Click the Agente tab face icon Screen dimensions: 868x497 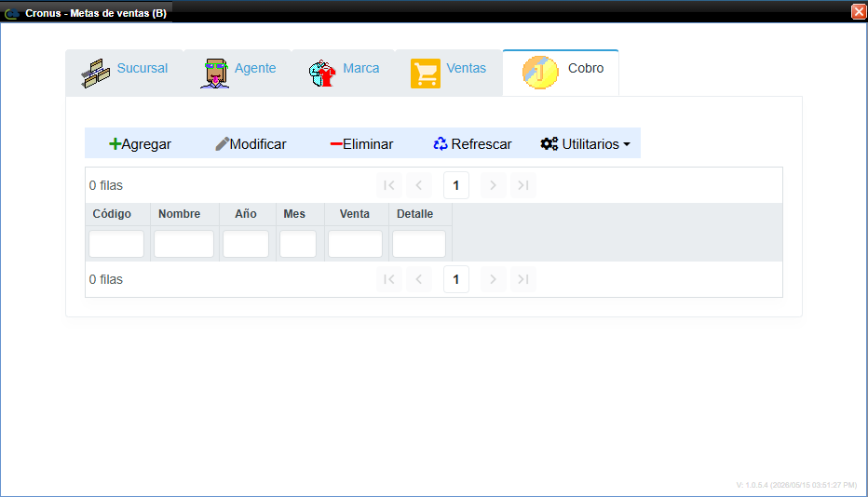pyautogui.click(x=215, y=73)
